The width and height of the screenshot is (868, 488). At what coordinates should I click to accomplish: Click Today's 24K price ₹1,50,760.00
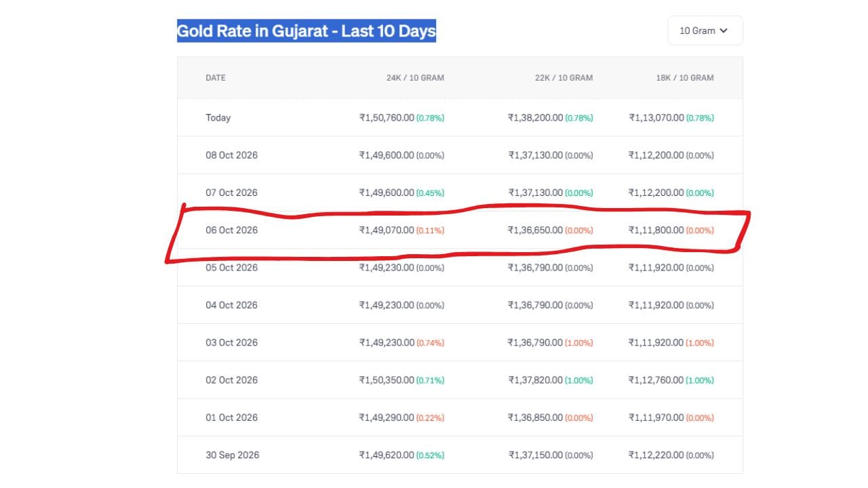point(387,118)
